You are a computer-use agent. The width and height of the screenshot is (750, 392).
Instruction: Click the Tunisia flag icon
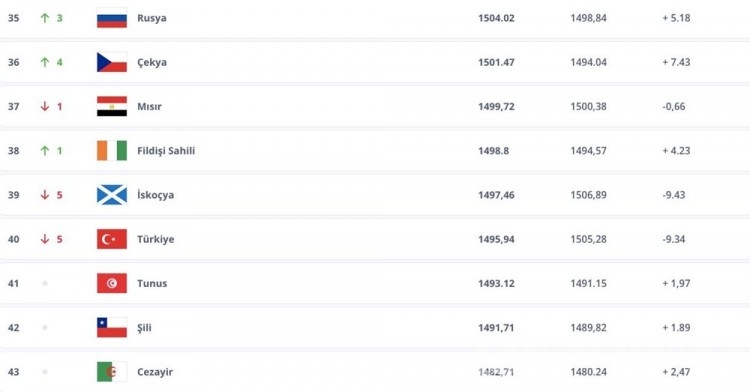pyautogui.click(x=112, y=283)
